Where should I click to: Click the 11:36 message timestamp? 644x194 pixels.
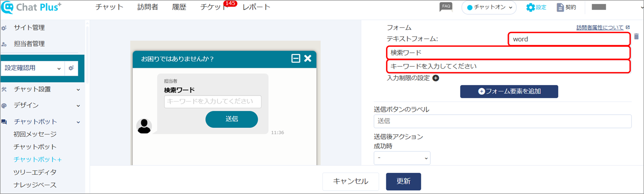278,132
